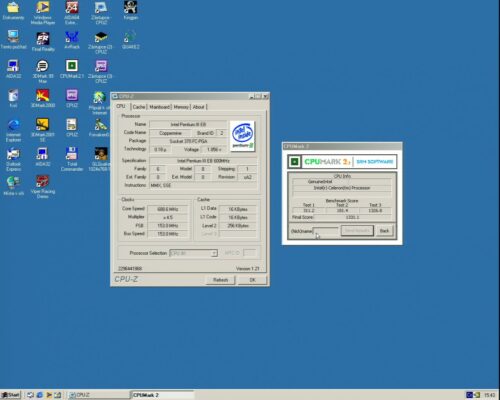Switch to CPUZ taskbar button
Screen dimensions: 500x400
click(98, 395)
